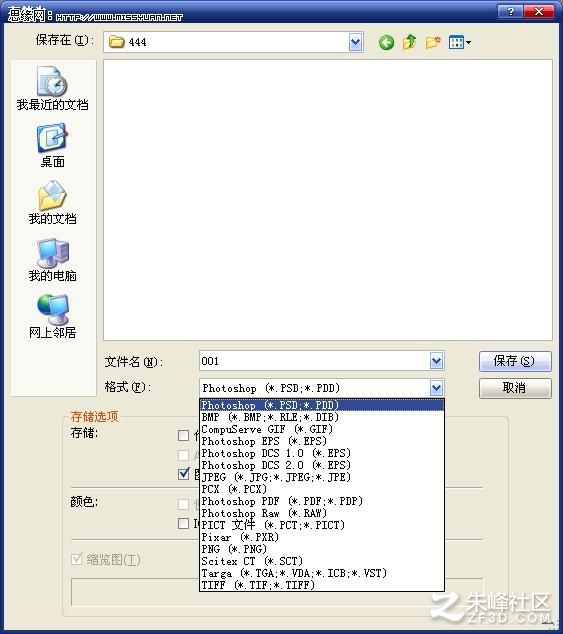Viewport: 563px width, 634px height.
Task: Expand the 文件名 filename dropdown arrow
Action: [x=436, y=361]
